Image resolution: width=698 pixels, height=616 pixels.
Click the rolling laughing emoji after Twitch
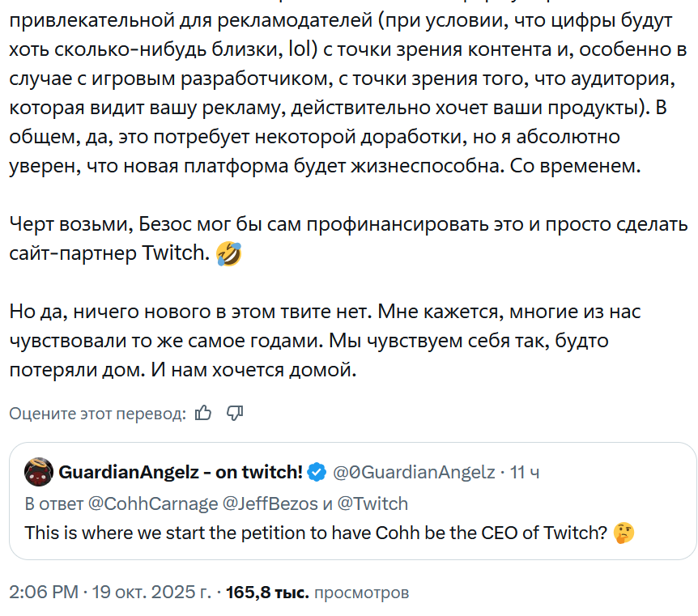228,256
